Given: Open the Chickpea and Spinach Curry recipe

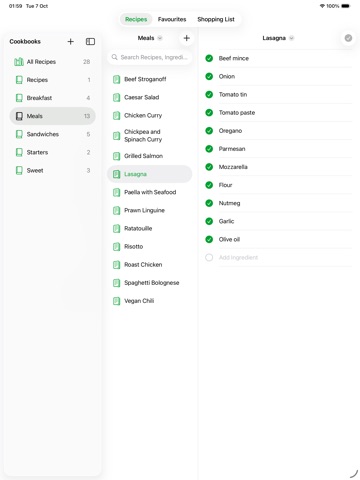Looking at the screenshot, I should tap(150, 136).
